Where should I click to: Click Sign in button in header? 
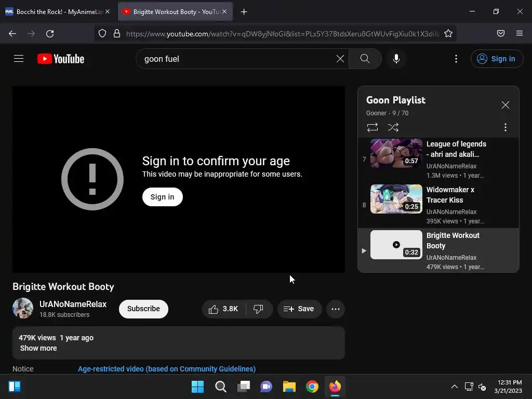point(497,59)
